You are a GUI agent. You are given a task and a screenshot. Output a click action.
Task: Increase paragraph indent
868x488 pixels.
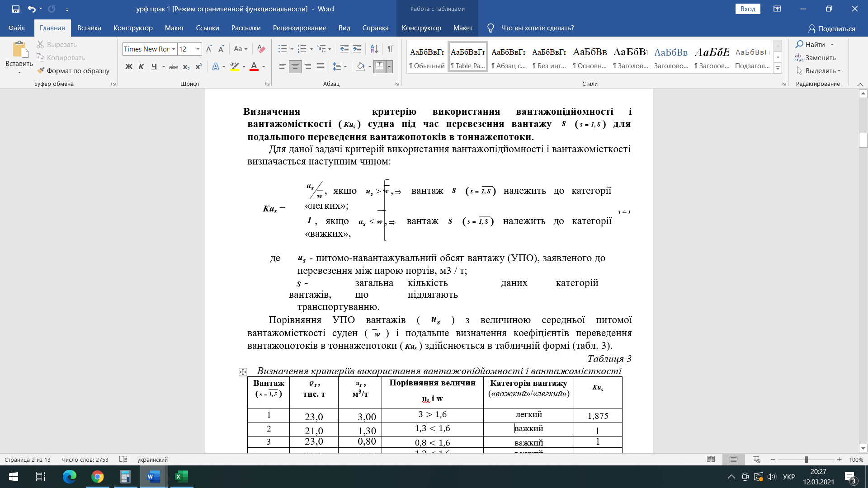357,49
